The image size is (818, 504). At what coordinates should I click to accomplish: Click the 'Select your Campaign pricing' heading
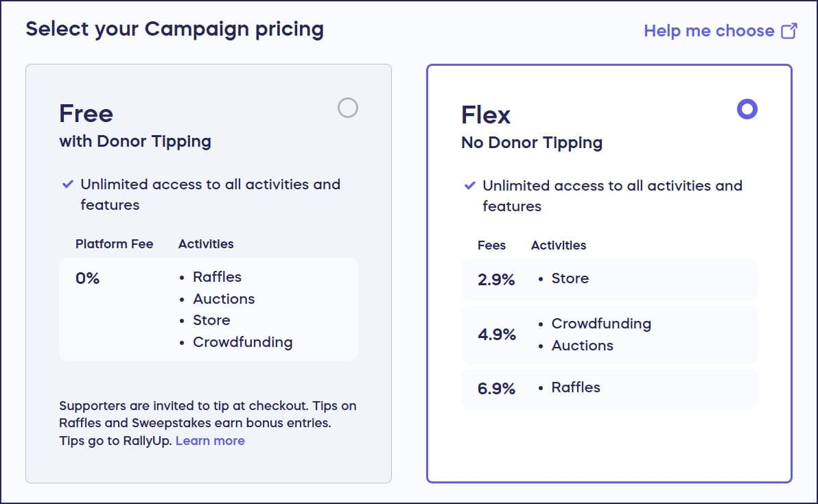coord(174,29)
